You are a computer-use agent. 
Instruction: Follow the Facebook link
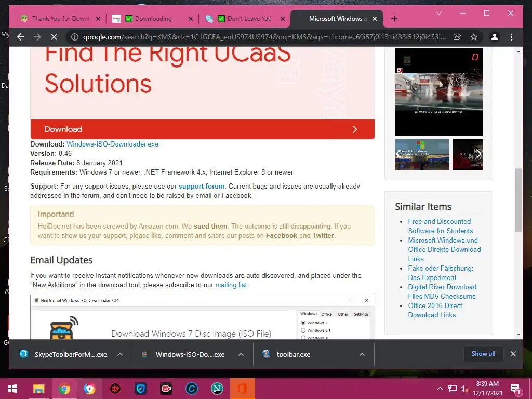point(281,235)
